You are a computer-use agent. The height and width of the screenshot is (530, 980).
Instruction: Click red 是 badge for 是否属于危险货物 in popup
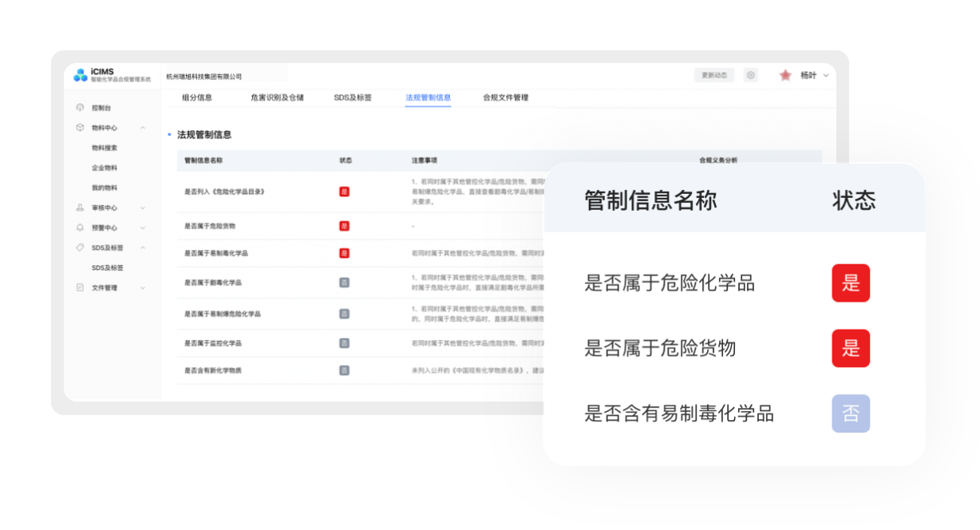click(851, 348)
